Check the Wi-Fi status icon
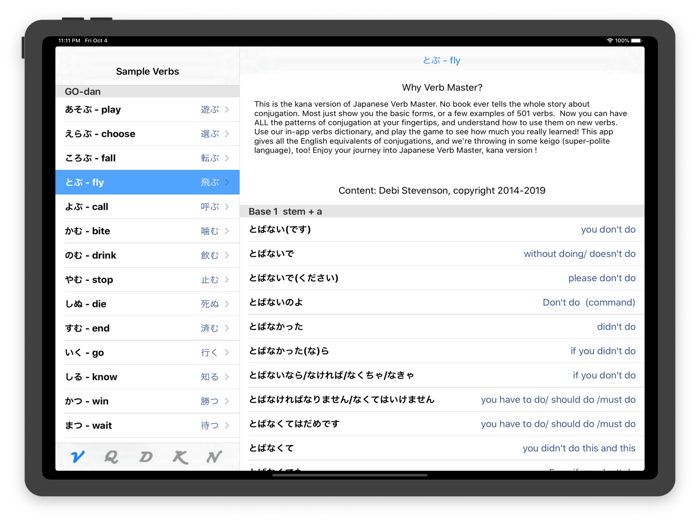This screenshot has height=525, width=700. pos(610,41)
